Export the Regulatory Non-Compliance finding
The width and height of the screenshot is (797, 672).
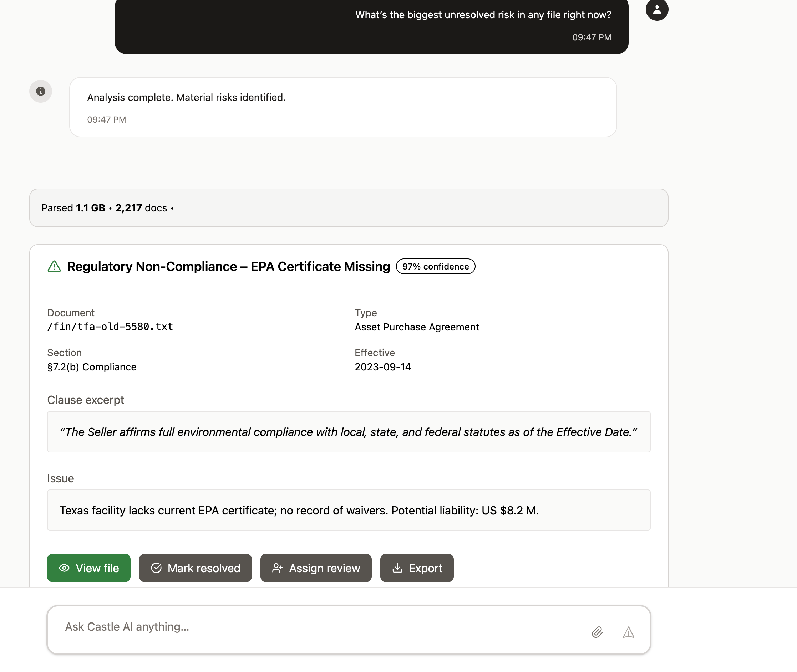point(417,568)
